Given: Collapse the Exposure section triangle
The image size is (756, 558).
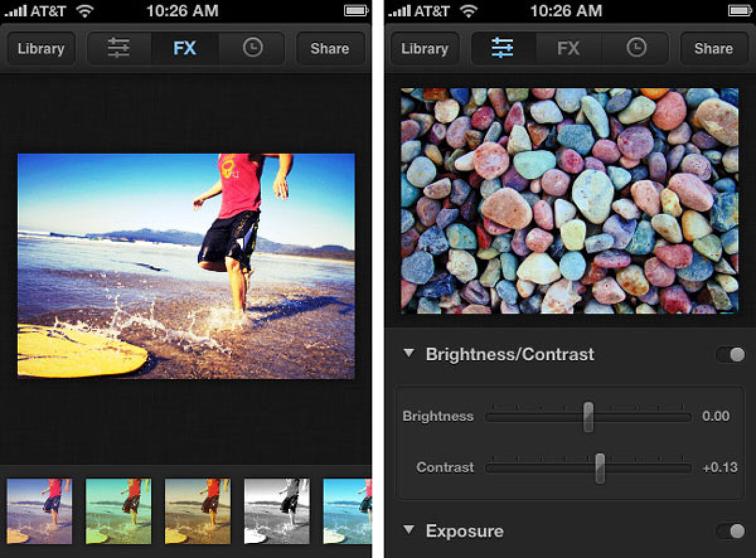Looking at the screenshot, I should click(409, 530).
